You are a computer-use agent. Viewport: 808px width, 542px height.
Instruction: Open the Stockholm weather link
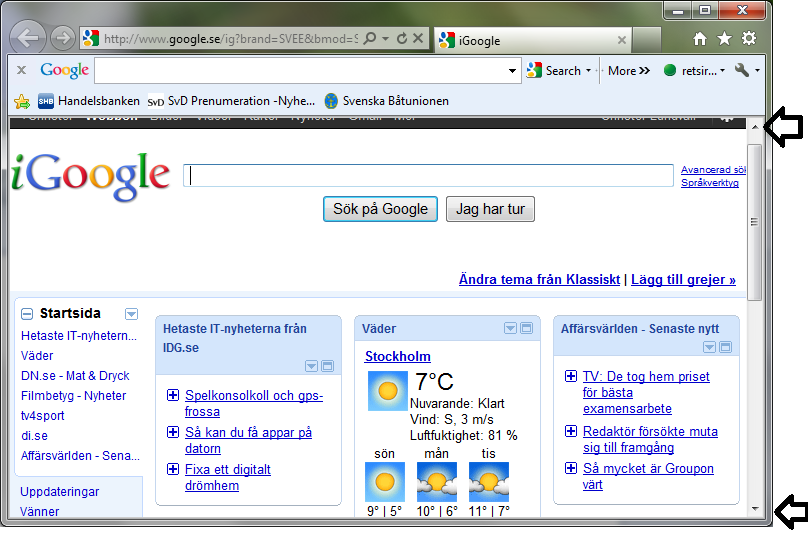pos(398,356)
